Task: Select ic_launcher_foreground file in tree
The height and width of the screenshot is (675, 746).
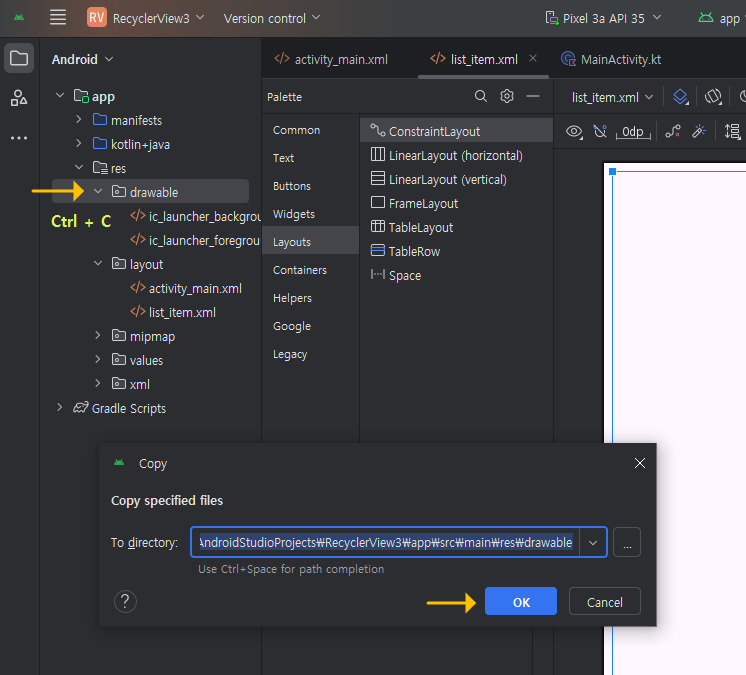Action: (x=195, y=240)
